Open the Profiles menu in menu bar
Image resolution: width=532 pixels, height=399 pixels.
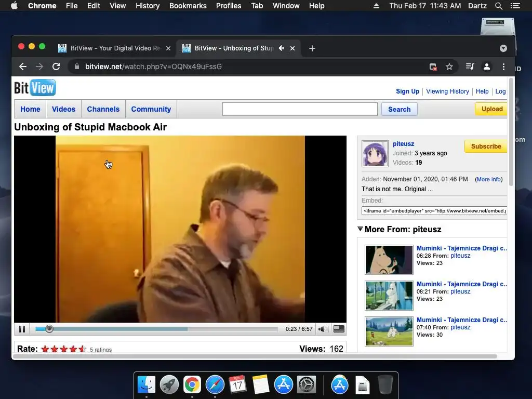229,6
